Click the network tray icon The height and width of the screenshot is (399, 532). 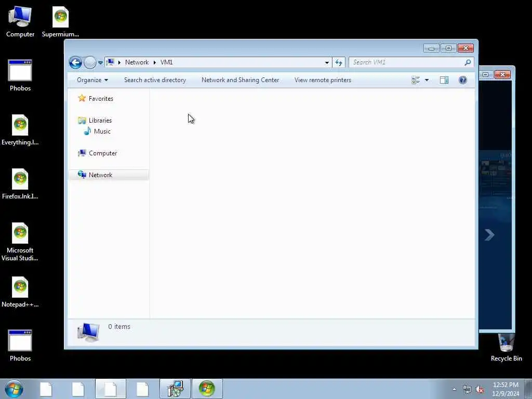pos(467,390)
